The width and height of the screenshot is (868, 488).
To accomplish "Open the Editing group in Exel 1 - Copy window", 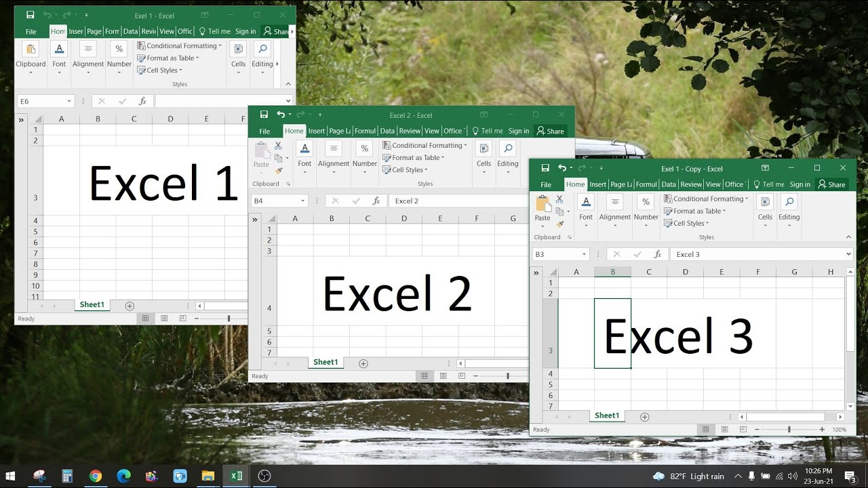I will (x=789, y=211).
